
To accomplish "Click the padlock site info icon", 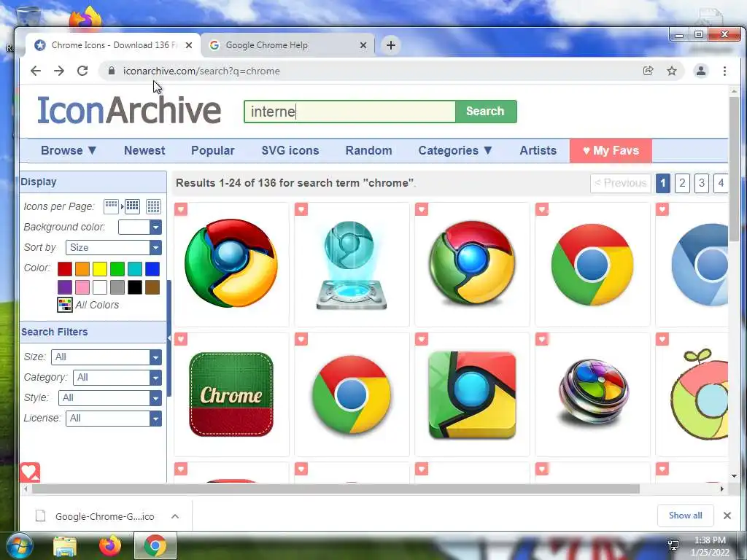I will pyautogui.click(x=112, y=71).
